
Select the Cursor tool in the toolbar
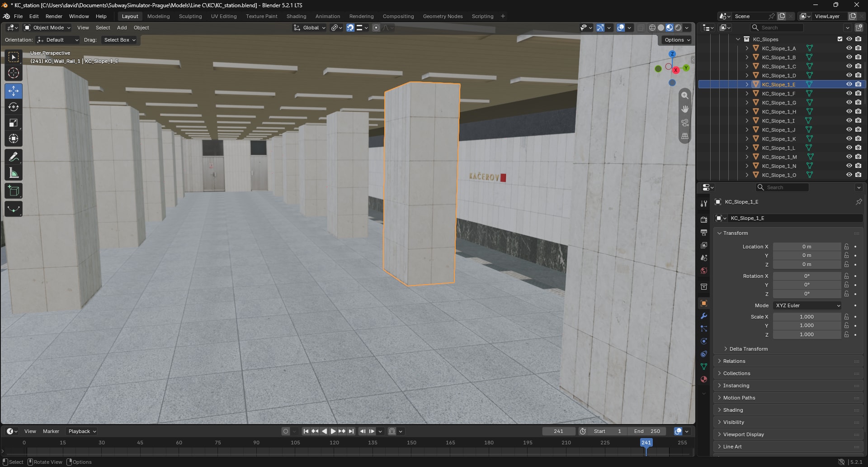coord(14,73)
